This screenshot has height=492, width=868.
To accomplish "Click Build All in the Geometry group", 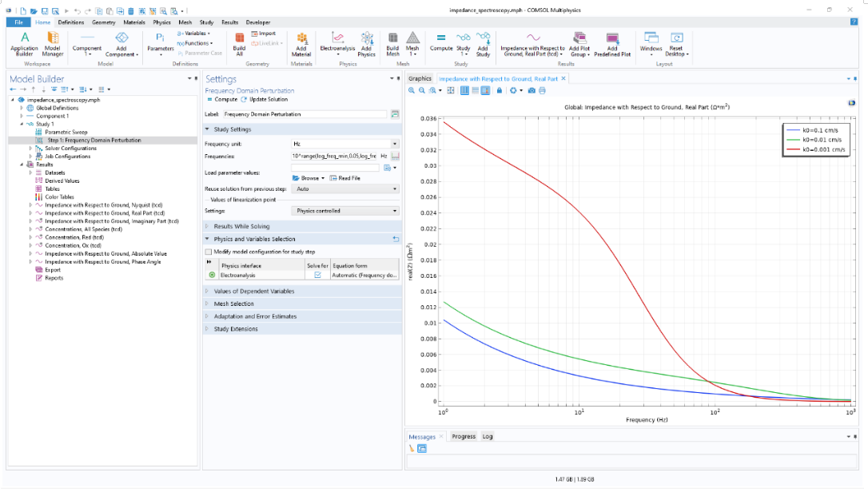I will (x=239, y=44).
